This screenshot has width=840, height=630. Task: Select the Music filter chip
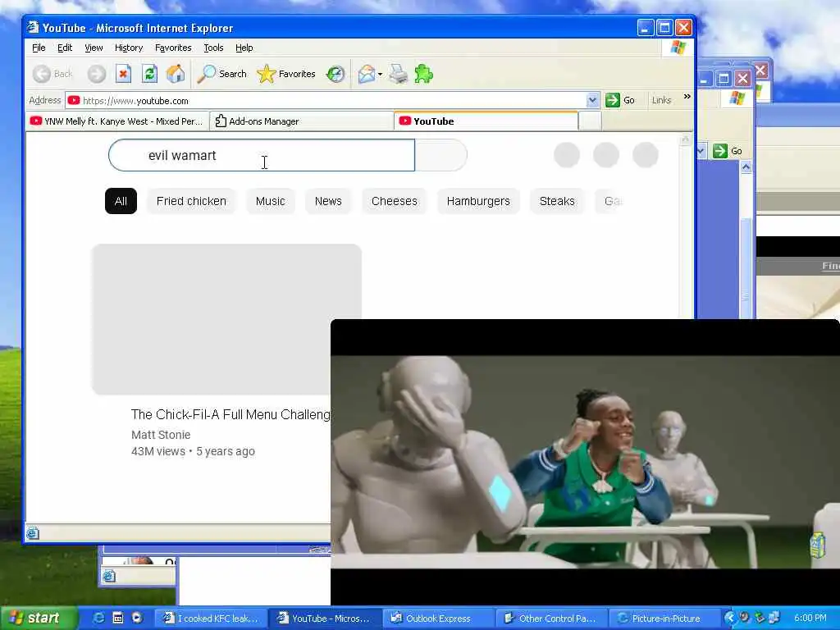[x=270, y=201]
